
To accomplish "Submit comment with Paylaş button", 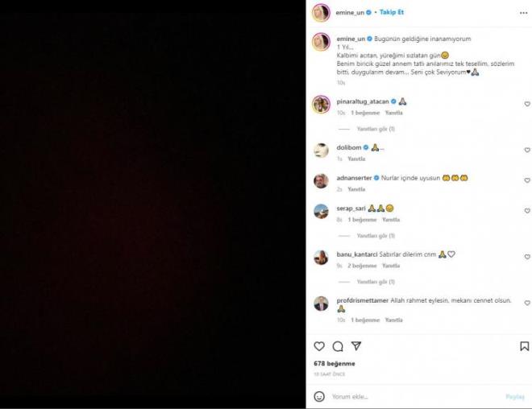I will [515, 396].
